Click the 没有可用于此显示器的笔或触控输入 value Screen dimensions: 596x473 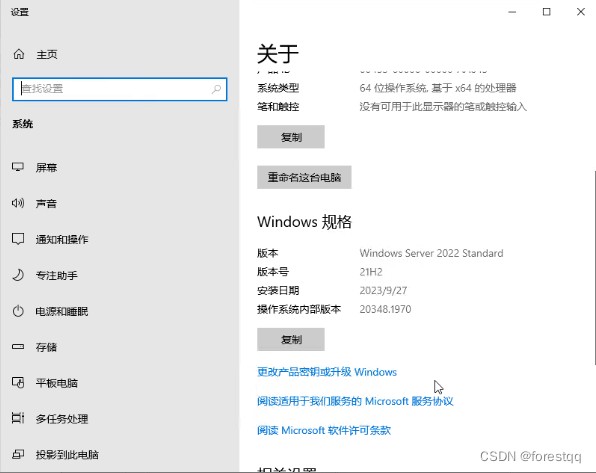[x=443, y=107]
